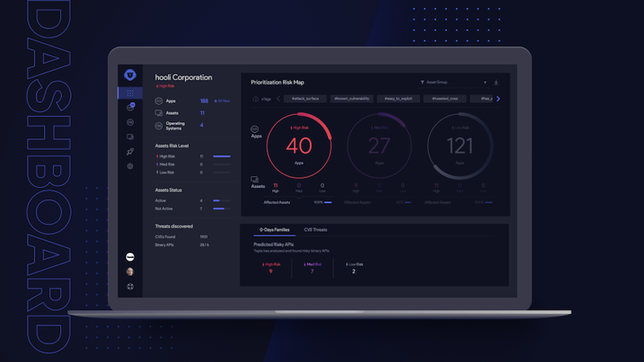Toggle the #attack_surface tag filter
Screen dimensions: 644x362
305,98
